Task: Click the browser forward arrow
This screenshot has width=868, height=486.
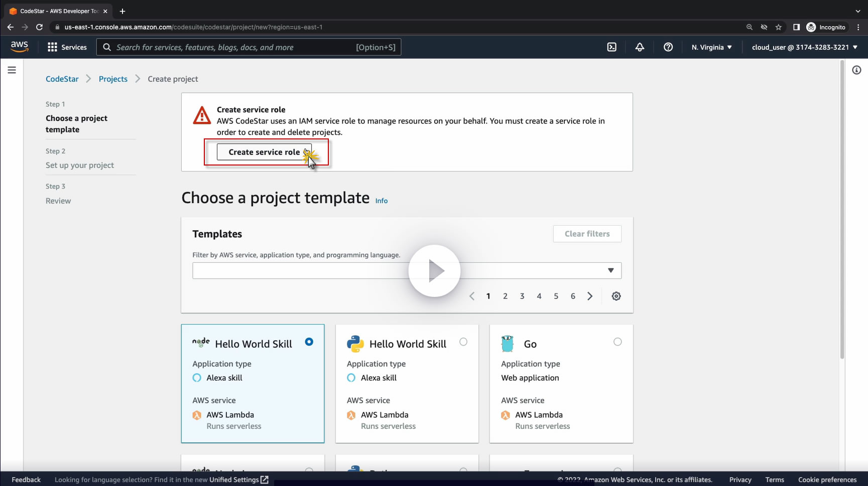Action: tap(25, 27)
